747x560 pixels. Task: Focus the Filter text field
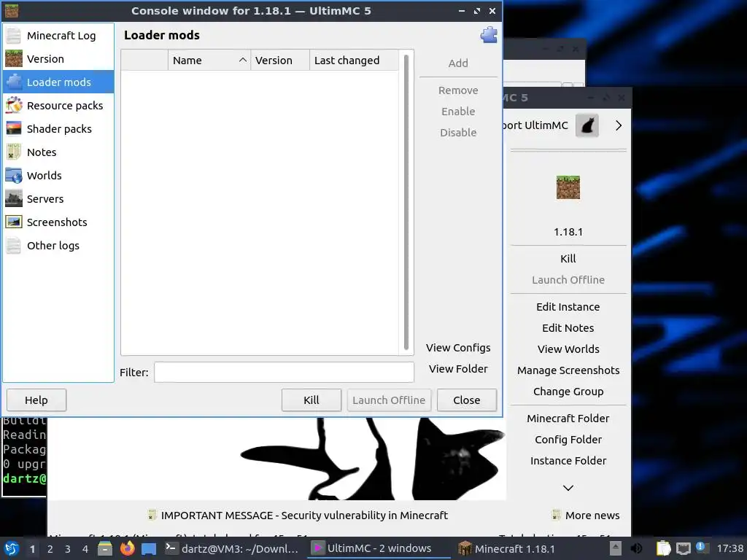[284, 373]
